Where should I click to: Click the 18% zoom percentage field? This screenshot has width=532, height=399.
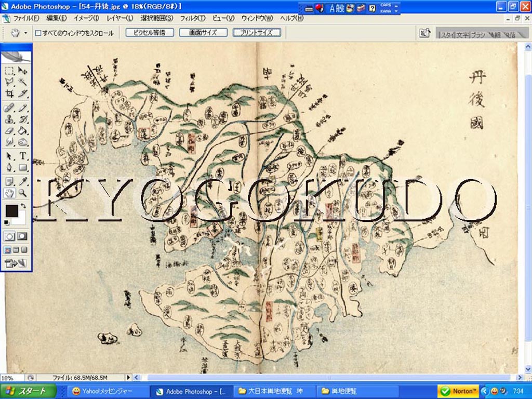pos(12,378)
